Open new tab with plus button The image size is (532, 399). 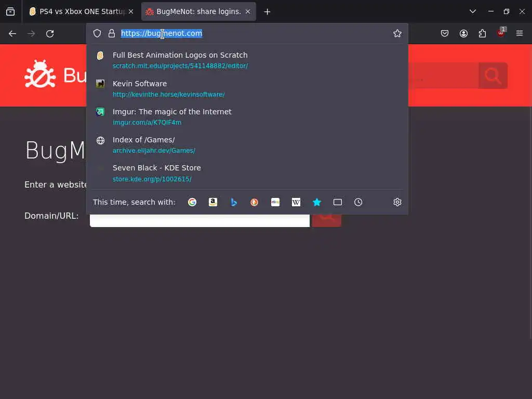[267, 11]
